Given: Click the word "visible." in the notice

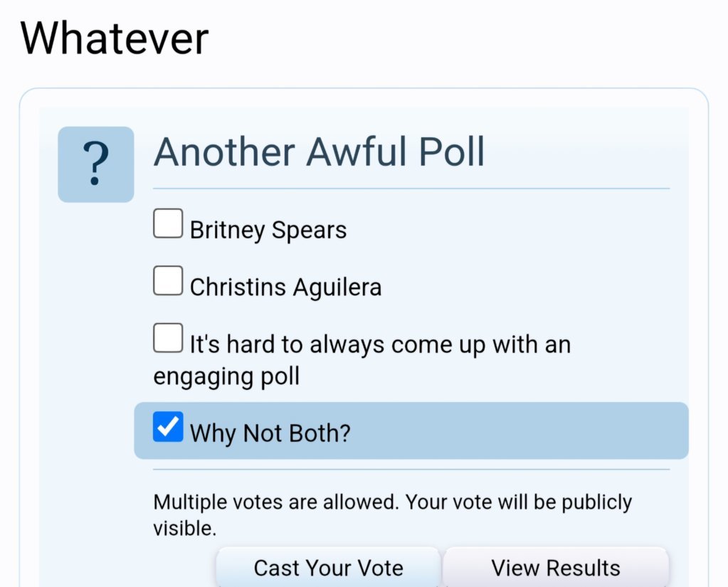Looking at the screenshot, I should coord(185,529).
